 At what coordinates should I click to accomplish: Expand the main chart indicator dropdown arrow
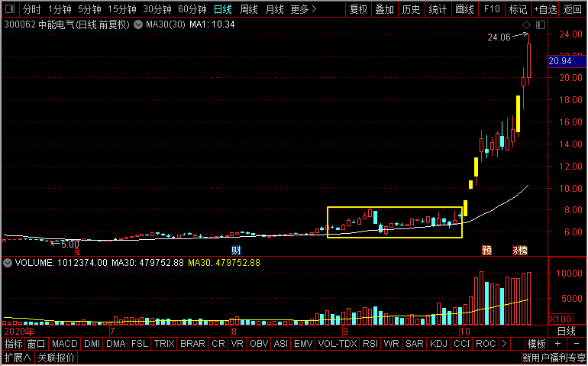(138, 25)
